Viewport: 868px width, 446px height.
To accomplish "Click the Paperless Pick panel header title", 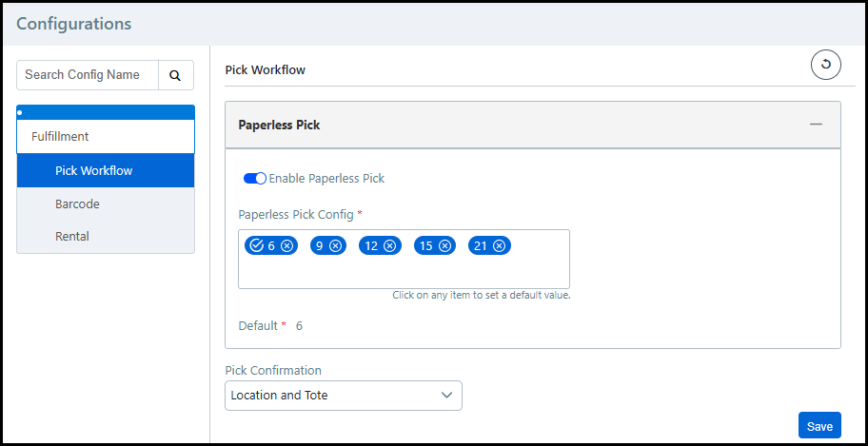I will tap(279, 125).
